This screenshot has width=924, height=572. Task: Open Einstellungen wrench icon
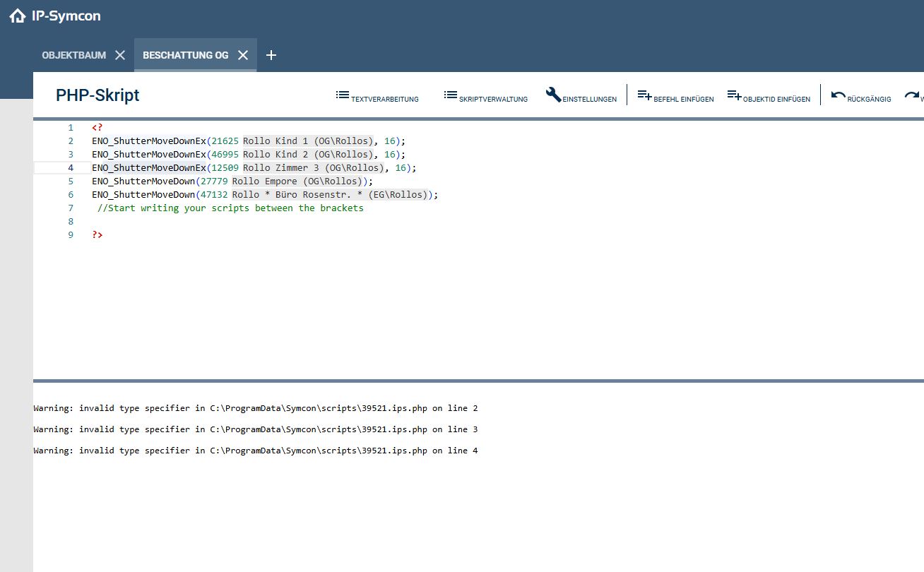[554, 95]
